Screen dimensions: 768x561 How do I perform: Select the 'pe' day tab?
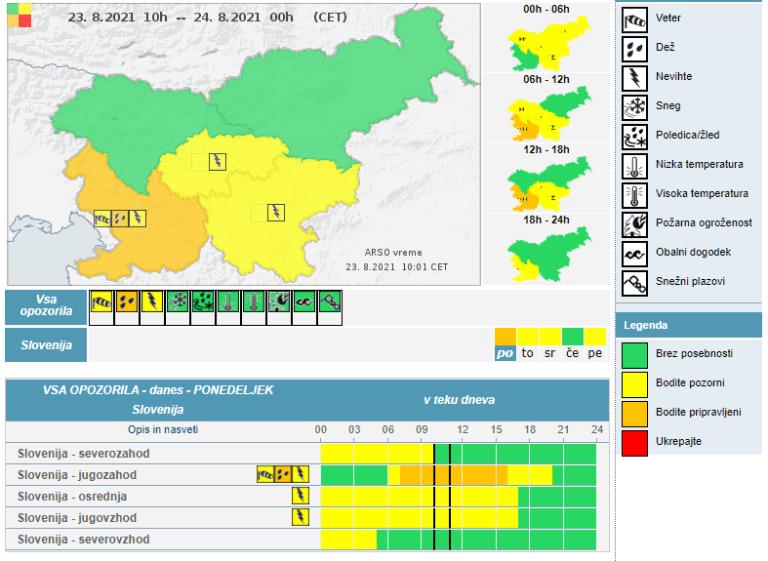[596, 352]
